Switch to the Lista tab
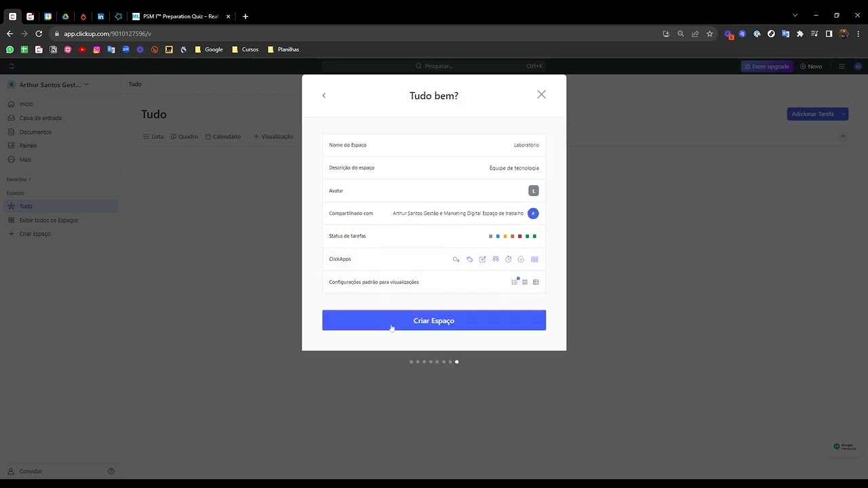 point(153,137)
